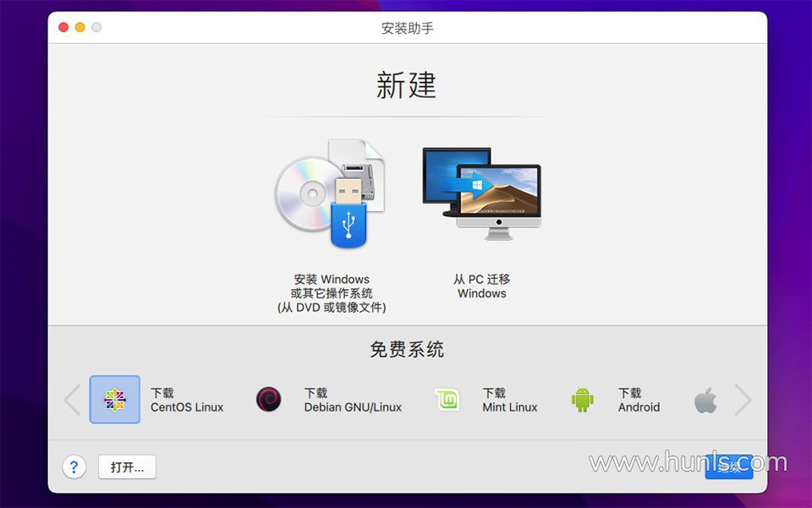Select the Mint Linux logo icon
Viewport: 812px width, 508px height.
coord(447,399)
